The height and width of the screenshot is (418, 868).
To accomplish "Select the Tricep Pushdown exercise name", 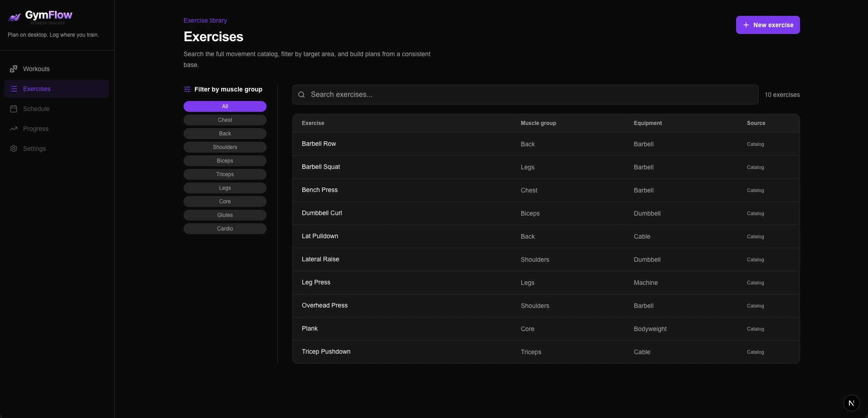I will tap(326, 351).
